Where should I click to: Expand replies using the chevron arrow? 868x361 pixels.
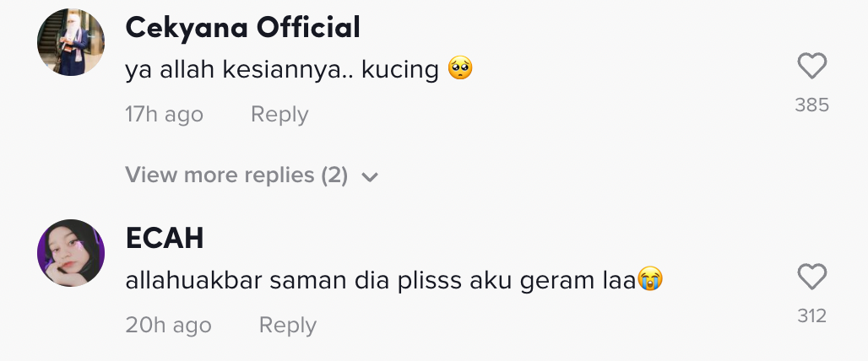370,177
